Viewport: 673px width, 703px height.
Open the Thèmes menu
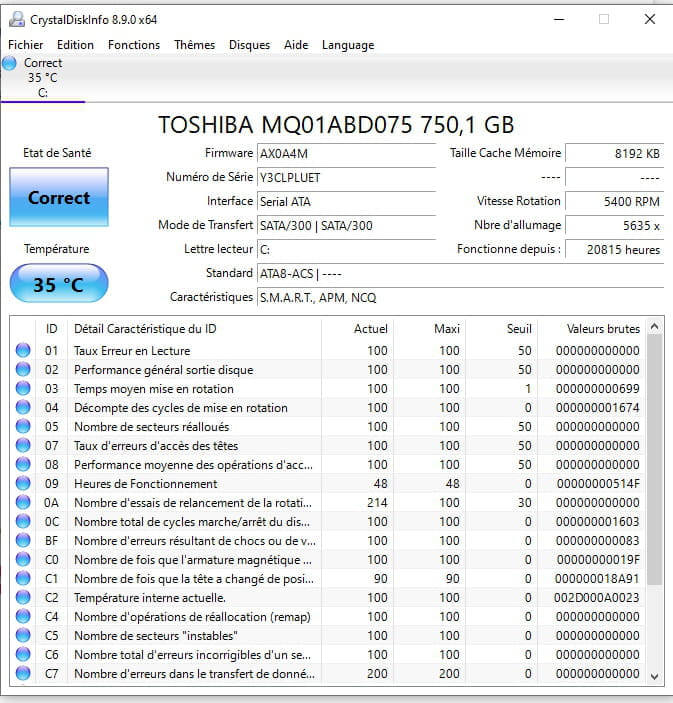pyautogui.click(x=195, y=45)
